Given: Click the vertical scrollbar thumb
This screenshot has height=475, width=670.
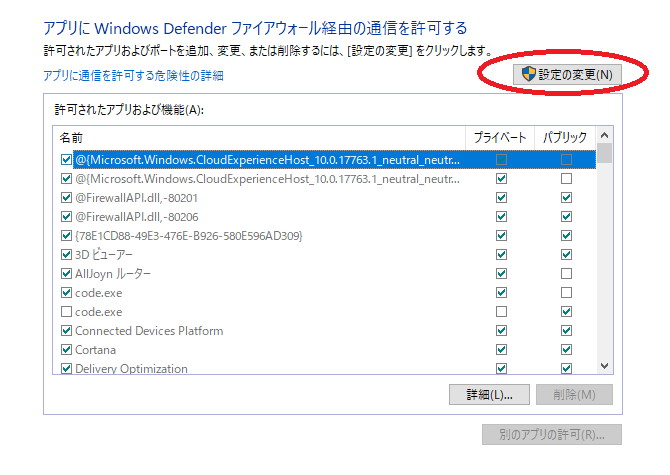Looking at the screenshot, I should pyautogui.click(x=604, y=153).
